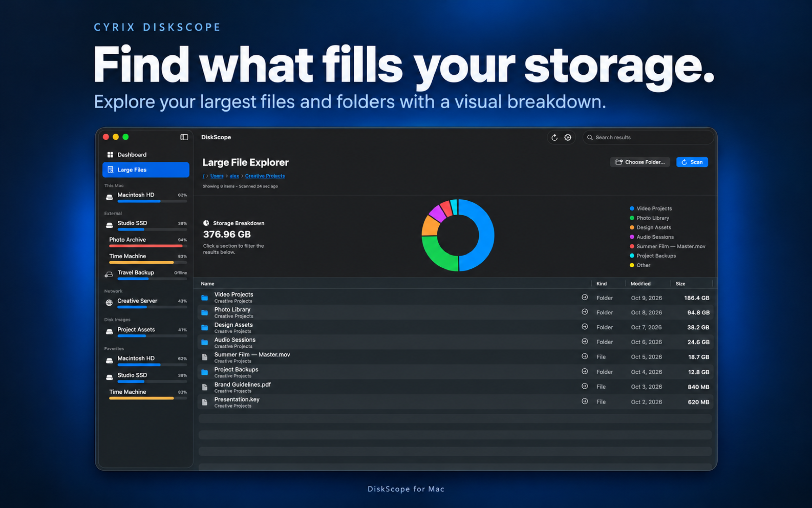Viewport: 812px width, 508px height.
Task: Click the Project Backups folder icon
Action: 204,372
